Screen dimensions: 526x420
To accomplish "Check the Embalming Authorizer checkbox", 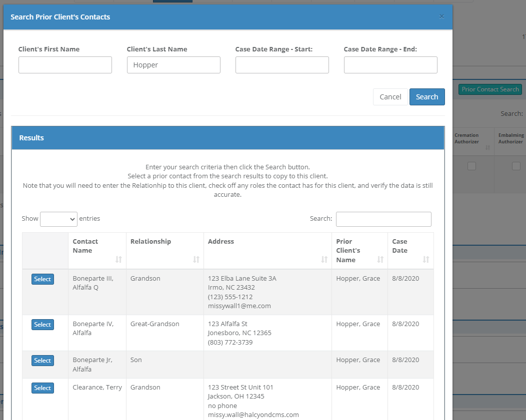I will [516, 166].
